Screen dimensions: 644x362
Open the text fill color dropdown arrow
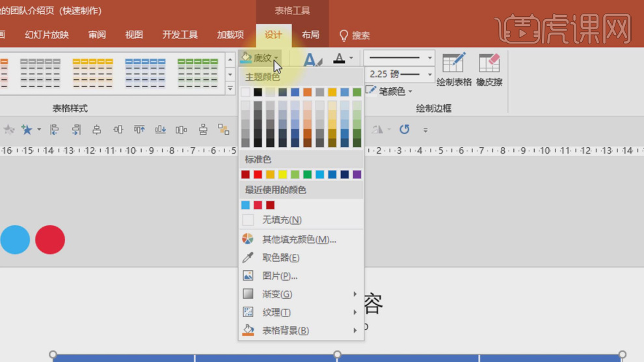(x=351, y=58)
